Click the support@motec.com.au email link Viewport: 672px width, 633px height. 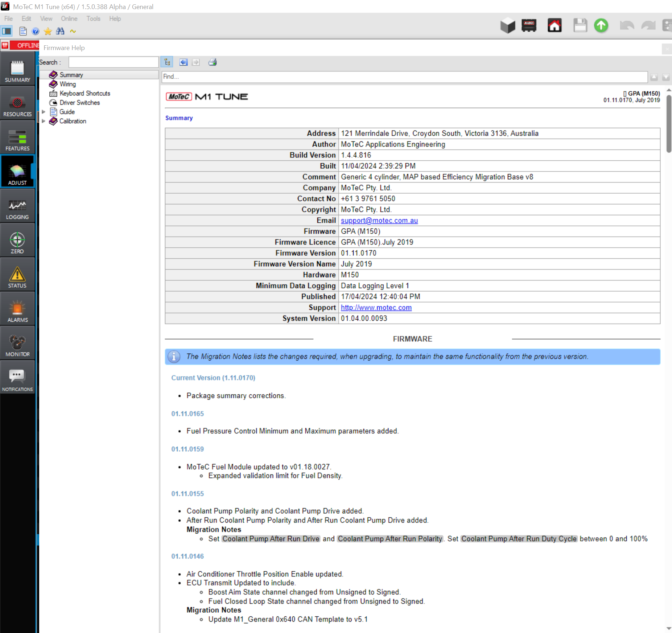[379, 221]
